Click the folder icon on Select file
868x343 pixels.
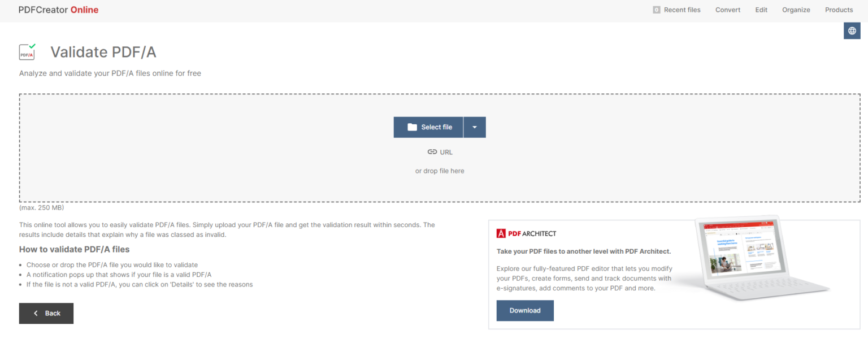point(412,127)
